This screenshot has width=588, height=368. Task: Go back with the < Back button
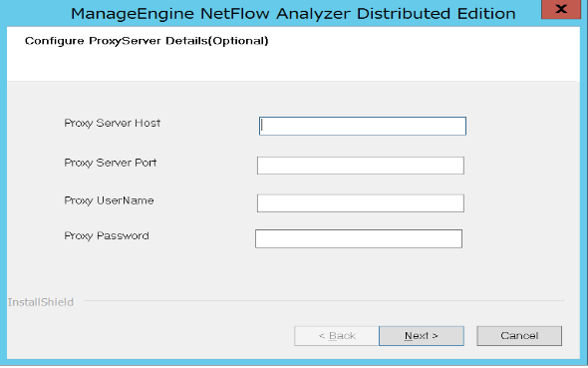pyautogui.click(x=337, y=336)
